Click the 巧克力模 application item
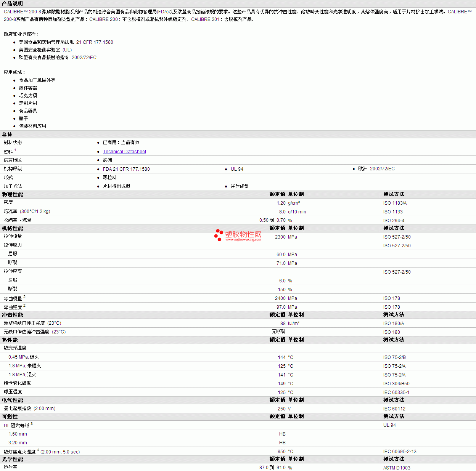This screenshot has width=476, height=471. click(x=28, y=96)
